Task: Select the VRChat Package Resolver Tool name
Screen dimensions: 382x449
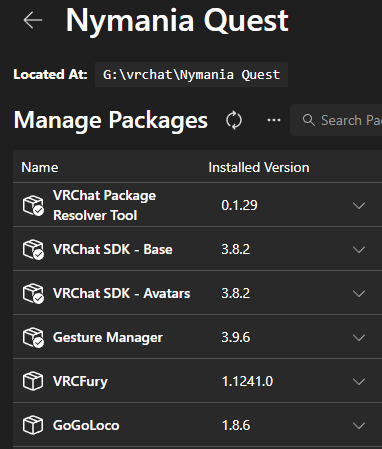Action: (104, 205)
